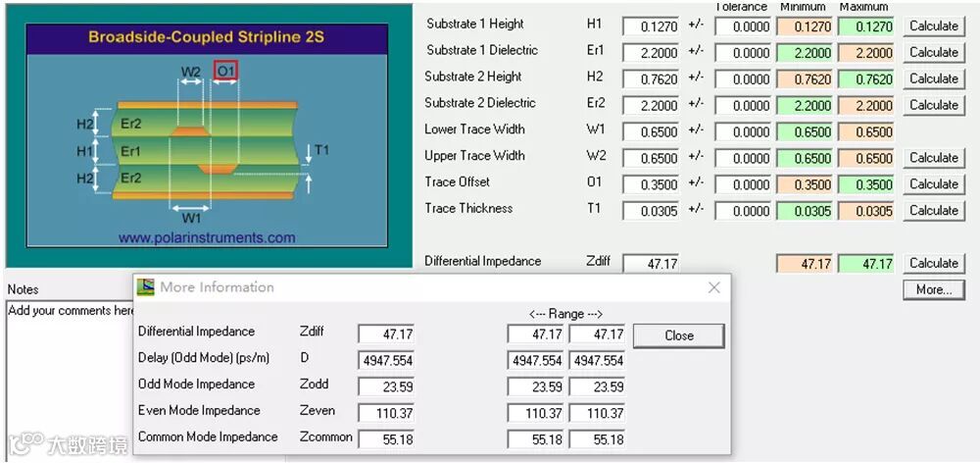Click the O1 Trace Offset tolerance field

point(743,185)
